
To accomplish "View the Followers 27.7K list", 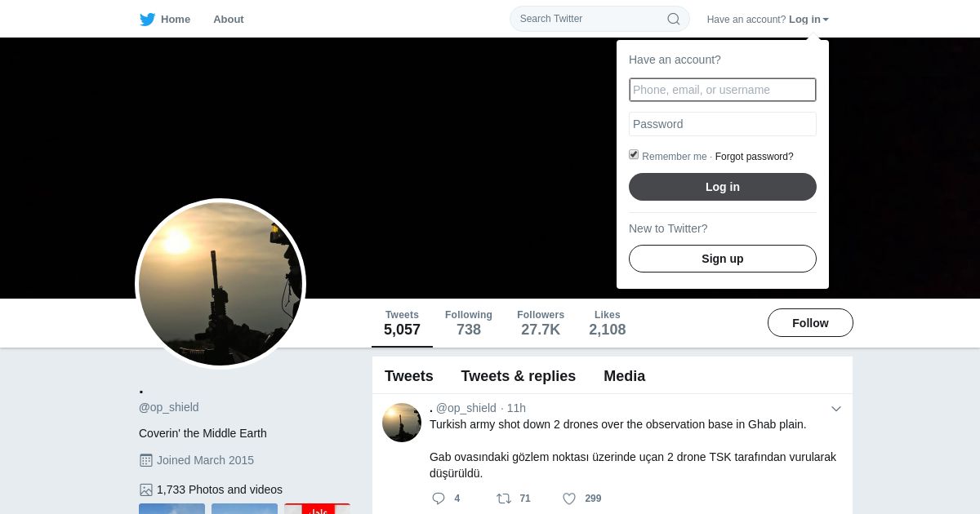I will click(541, 323).
